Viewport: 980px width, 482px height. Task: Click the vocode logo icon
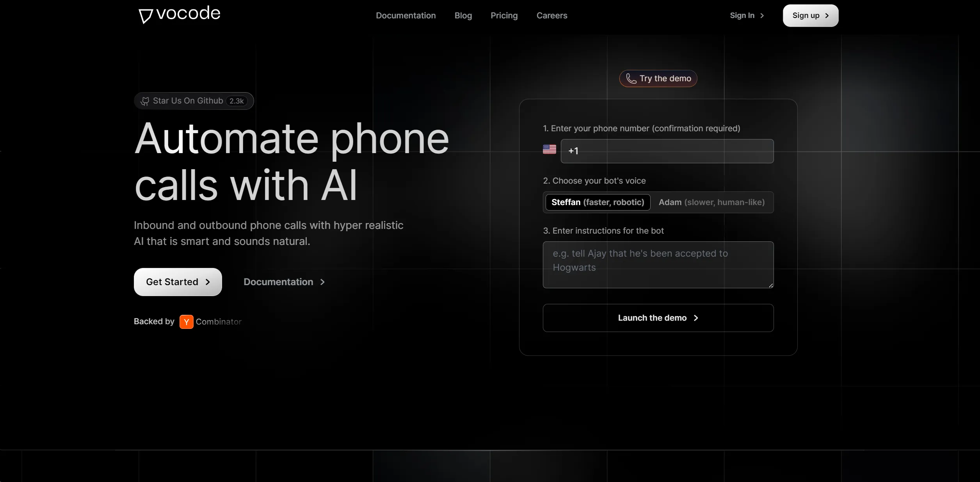pos(145,15)
